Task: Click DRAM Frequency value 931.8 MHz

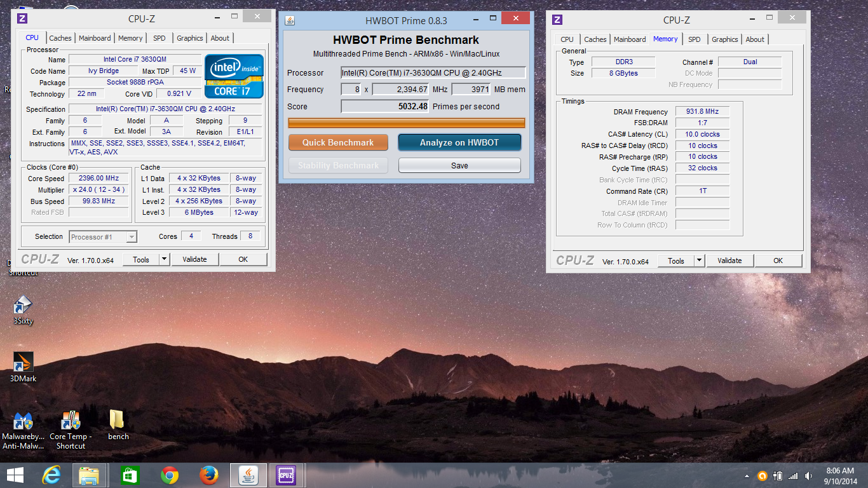Action: [x=702, y=112]
